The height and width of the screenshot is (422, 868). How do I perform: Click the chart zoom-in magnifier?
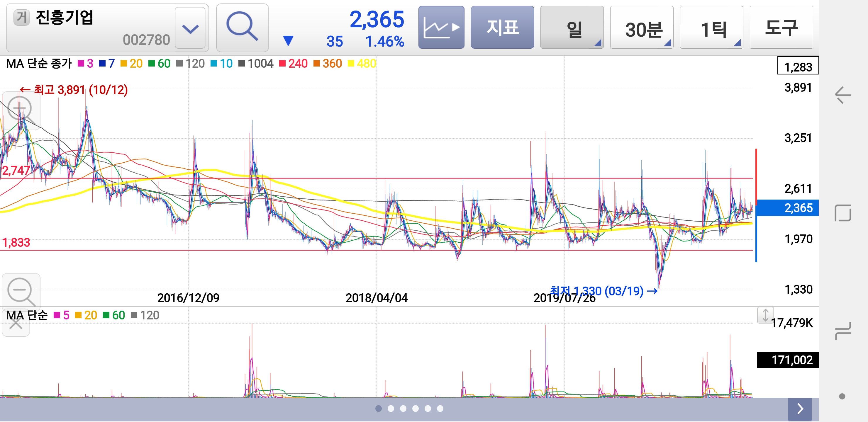pyautogui.click(x=21, y=110)
